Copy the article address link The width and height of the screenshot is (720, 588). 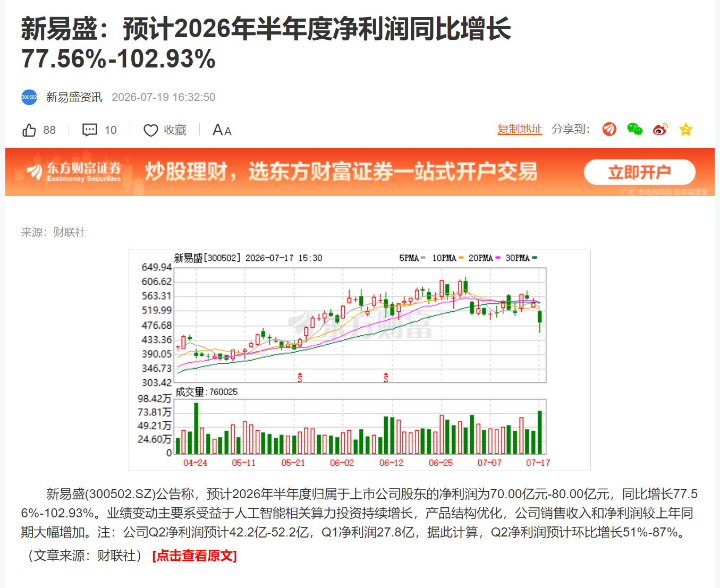tap(520, 129)
